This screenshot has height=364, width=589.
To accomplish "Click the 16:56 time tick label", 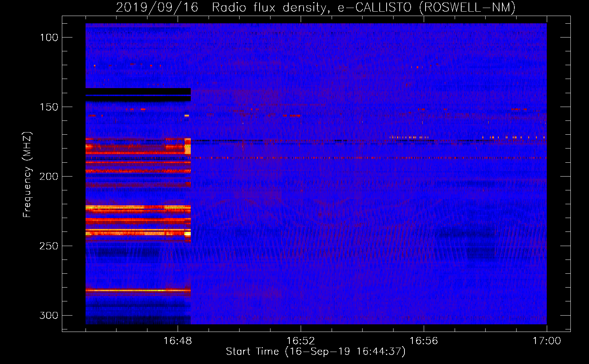I will pos(424,341).
